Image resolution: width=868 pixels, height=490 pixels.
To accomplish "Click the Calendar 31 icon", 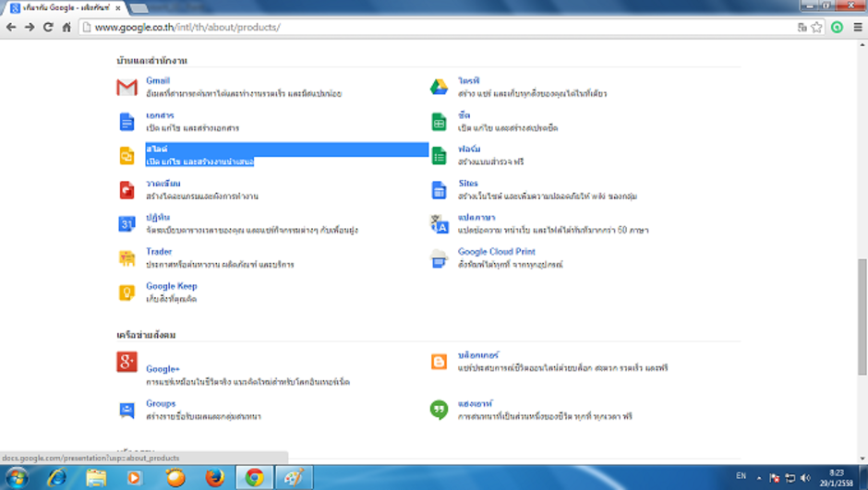I will click(x=127, y=224).
